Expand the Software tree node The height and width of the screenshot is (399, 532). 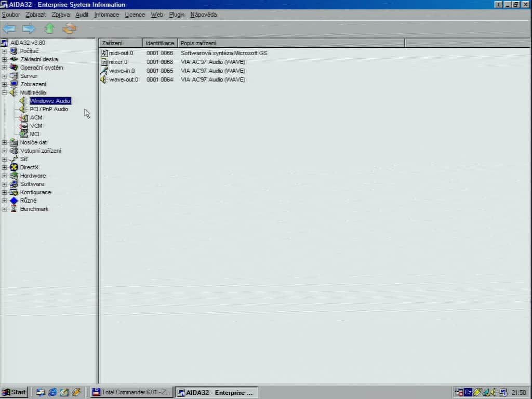coord(4,184)
